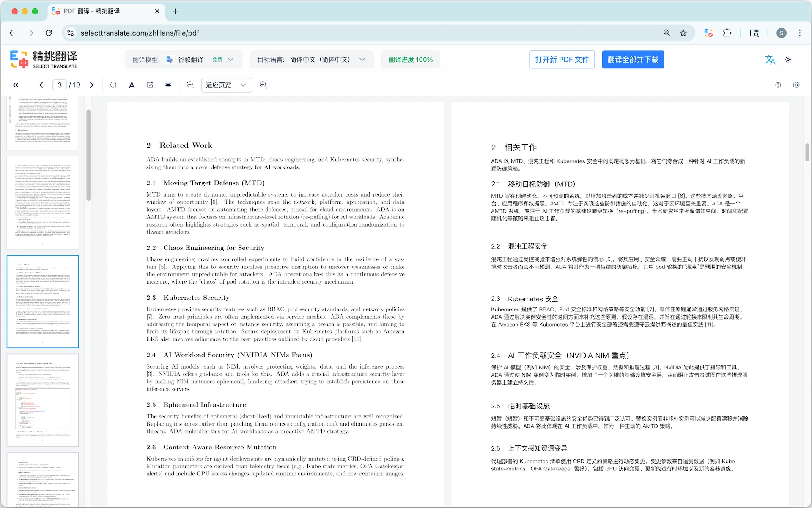Viewport: 812px width, 508px height.
Task: View site information icon in address bar
Action: (x=71, y=33)
